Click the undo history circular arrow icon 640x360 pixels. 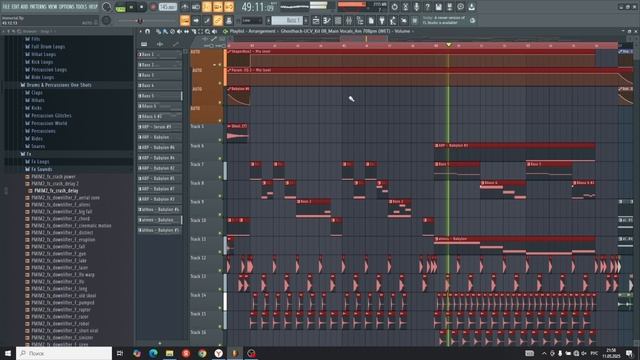coord(394,7)
